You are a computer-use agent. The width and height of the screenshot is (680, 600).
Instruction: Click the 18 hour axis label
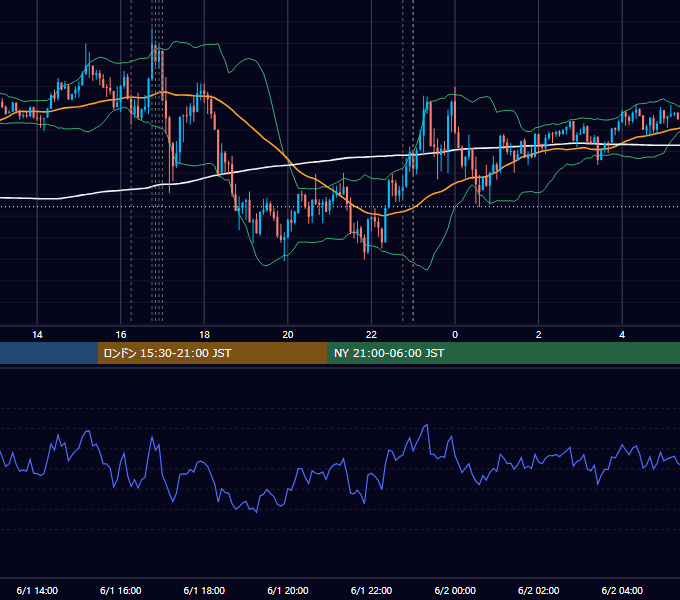(x=204, y=335)
